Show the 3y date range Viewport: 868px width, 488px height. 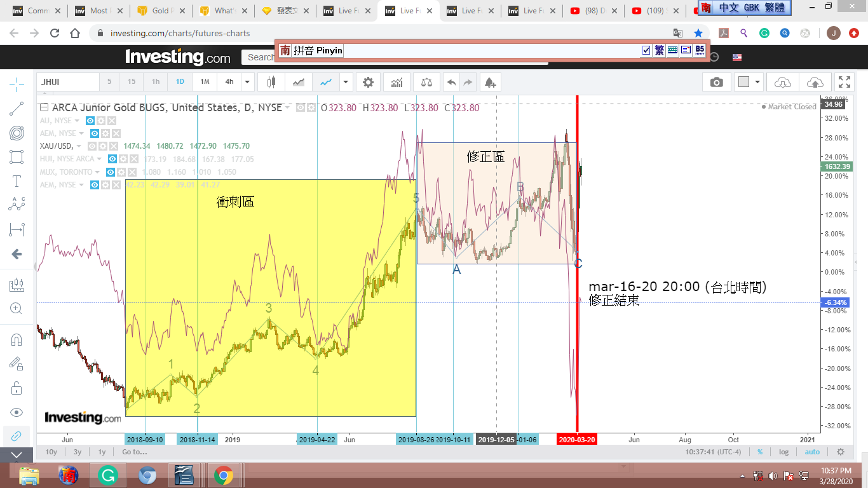click(x=78, y=452)
